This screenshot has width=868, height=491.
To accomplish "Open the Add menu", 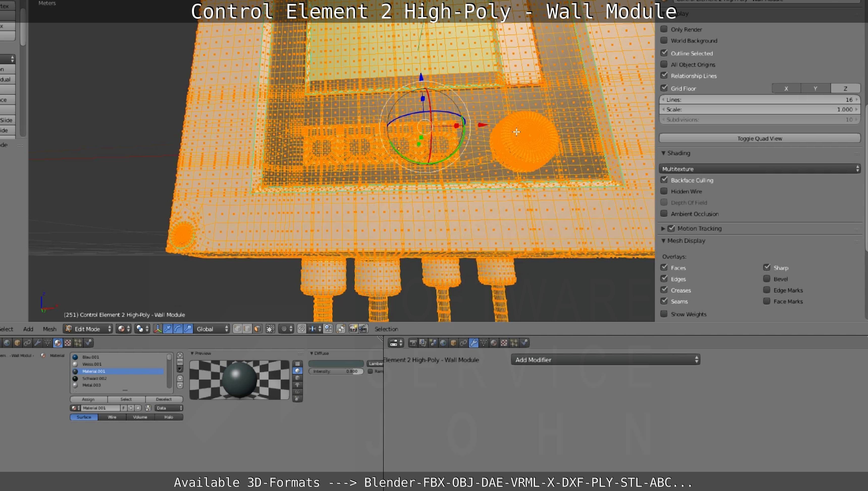I will 28,329.
